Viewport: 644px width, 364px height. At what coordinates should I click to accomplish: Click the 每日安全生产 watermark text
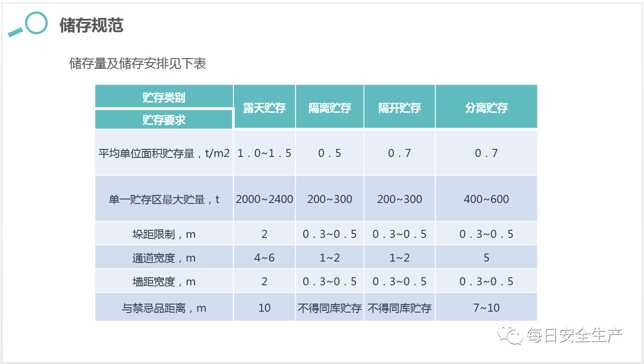coord(574,334)
